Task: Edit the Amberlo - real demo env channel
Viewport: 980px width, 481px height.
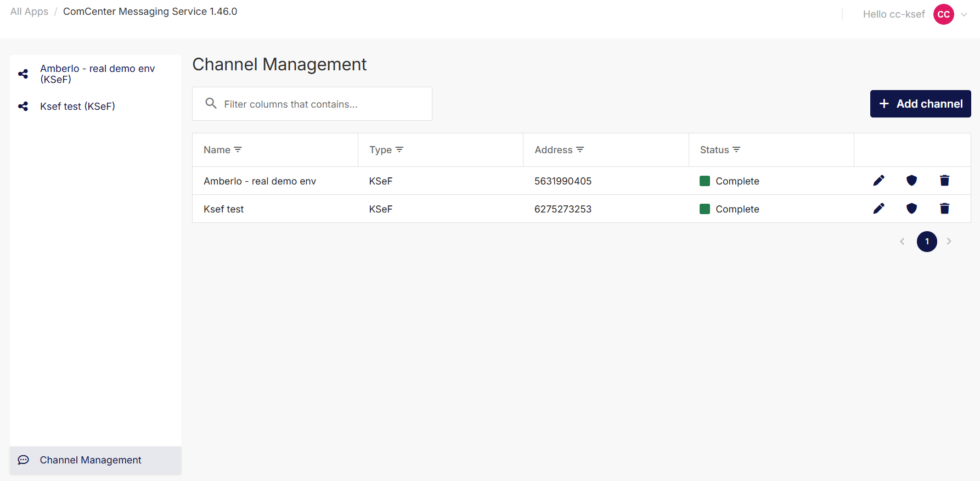Action: click(878, 181)
